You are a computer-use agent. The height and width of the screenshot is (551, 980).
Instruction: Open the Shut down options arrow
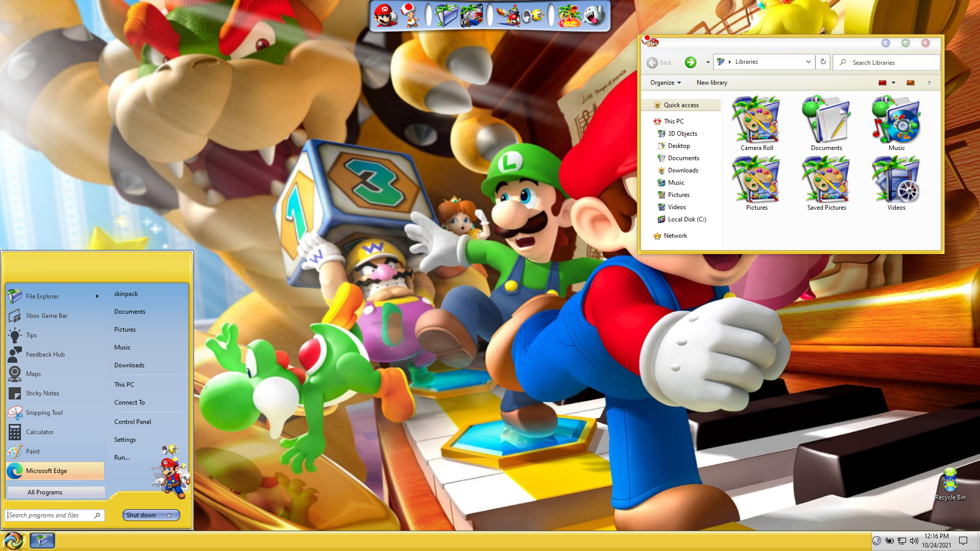click(x=169, y=515)
